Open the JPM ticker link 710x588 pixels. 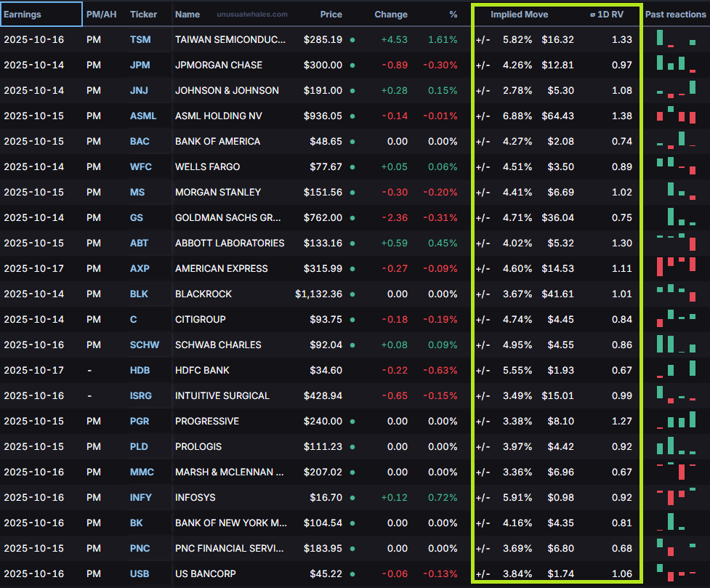[140, 65]
